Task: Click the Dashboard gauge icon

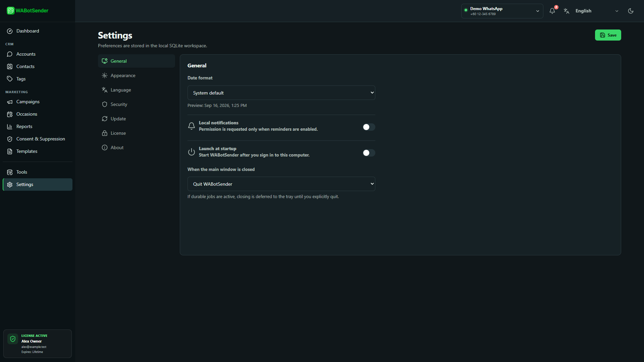Action: [x=10, y=31]
